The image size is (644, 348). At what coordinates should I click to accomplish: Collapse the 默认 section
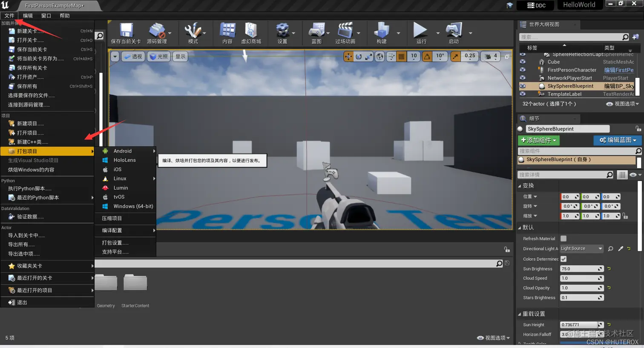click(x=520, y=228)
